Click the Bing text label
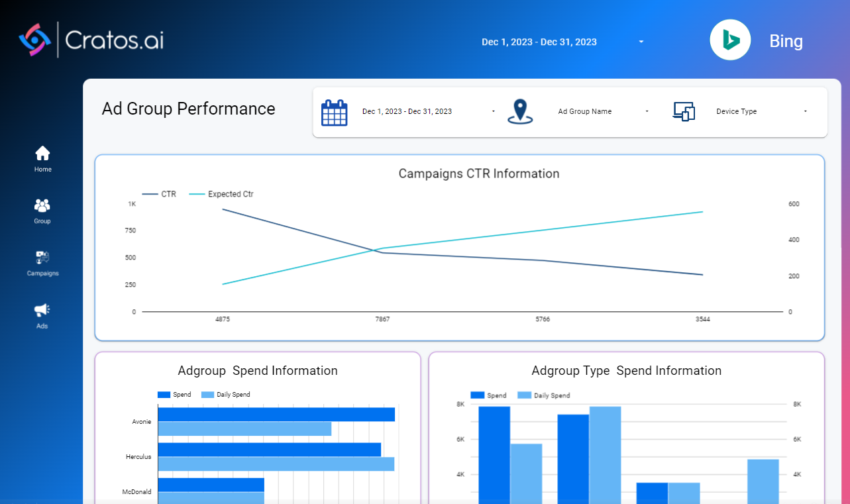850x504 pixels. 786,41
